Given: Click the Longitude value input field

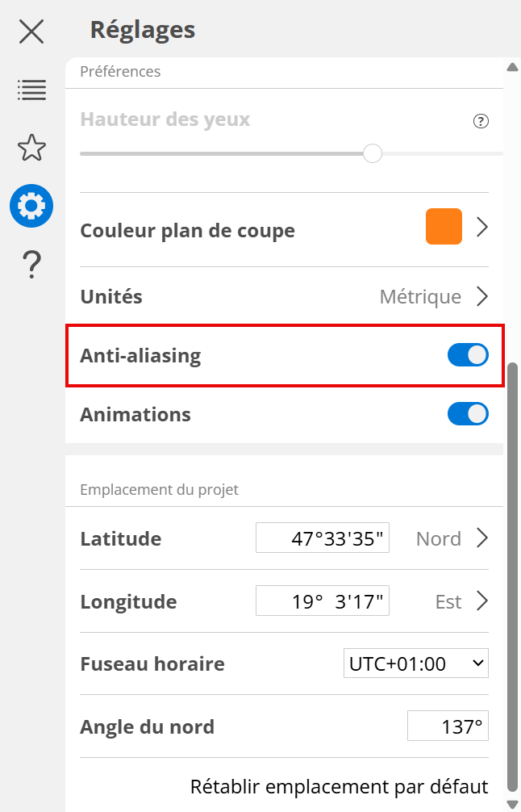Looking at the screenshot, I should (323, 601).
